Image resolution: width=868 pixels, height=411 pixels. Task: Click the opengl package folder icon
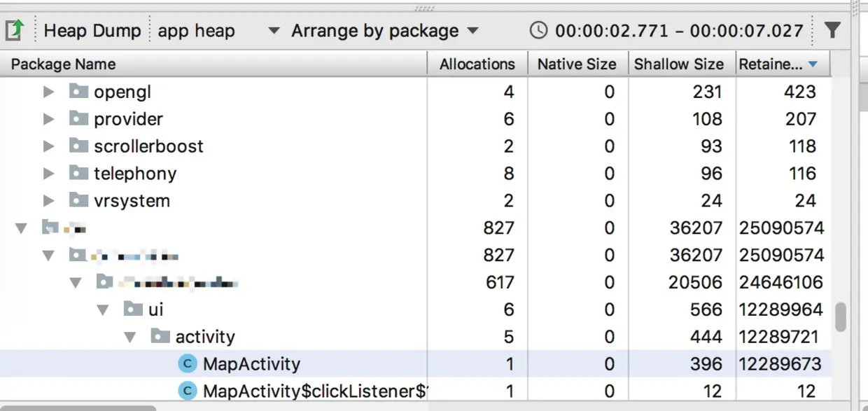click(x=79, y=92)
